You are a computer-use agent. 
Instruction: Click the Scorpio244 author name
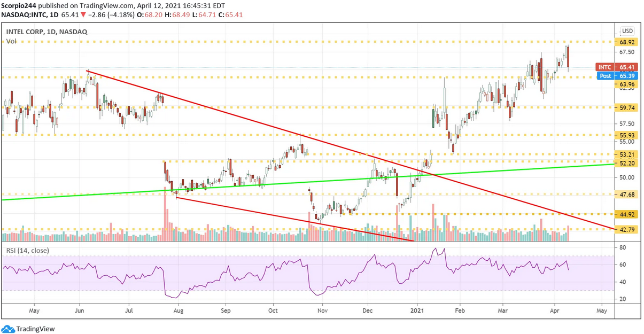18,5
